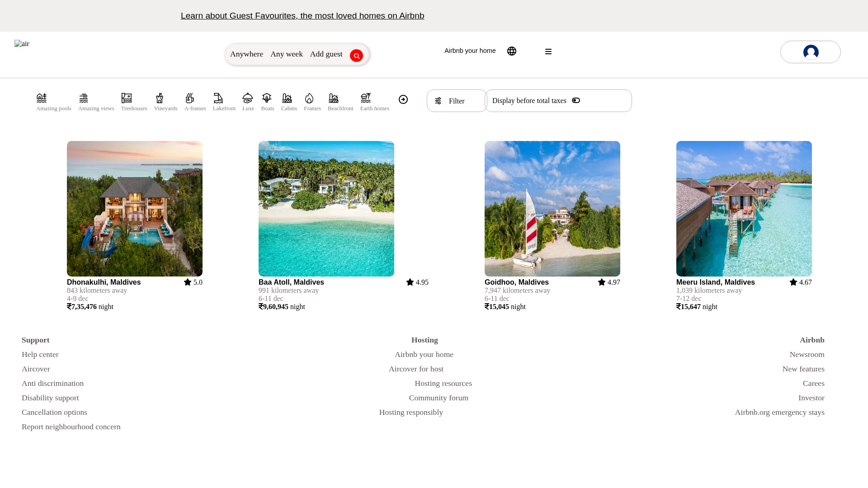Click the filter sliders icon
This screenshot has width=868, height=488.
[x=438, y=101]
